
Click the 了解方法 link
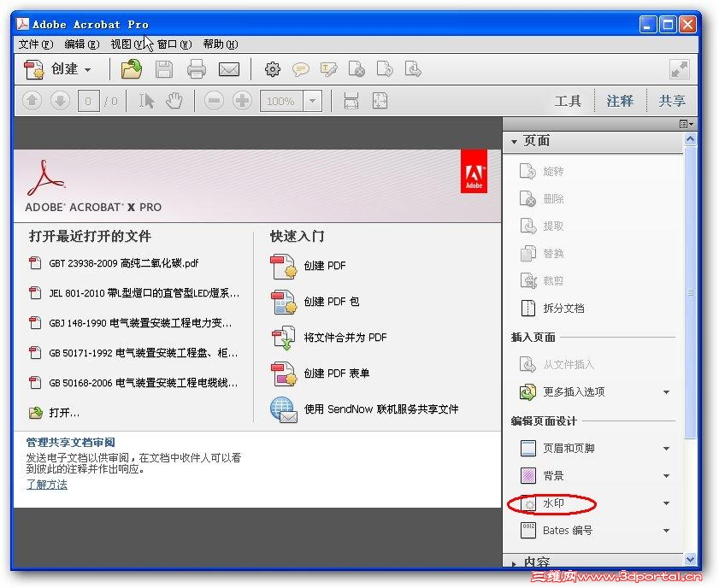pos(47,485)
